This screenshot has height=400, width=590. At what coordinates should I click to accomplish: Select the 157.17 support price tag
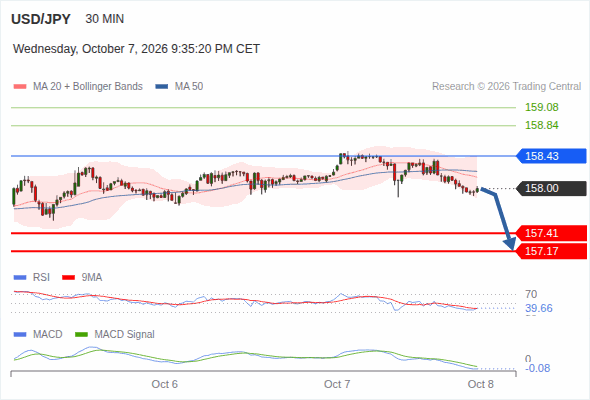(x=551, y=251)
